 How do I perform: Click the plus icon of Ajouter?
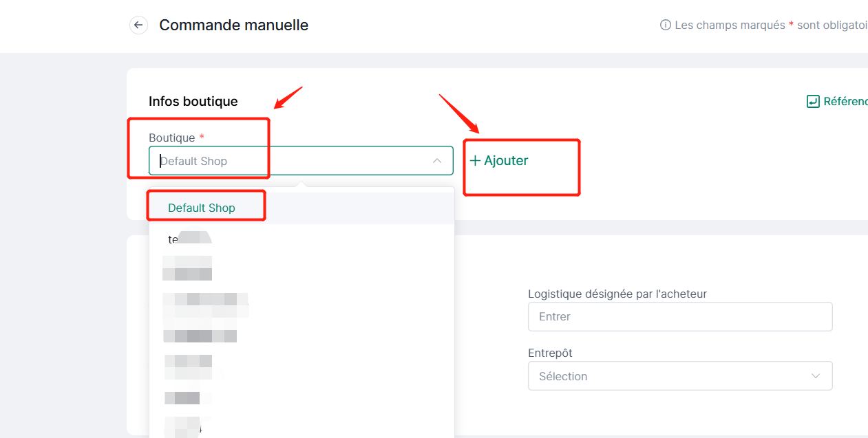click(475, 161)
